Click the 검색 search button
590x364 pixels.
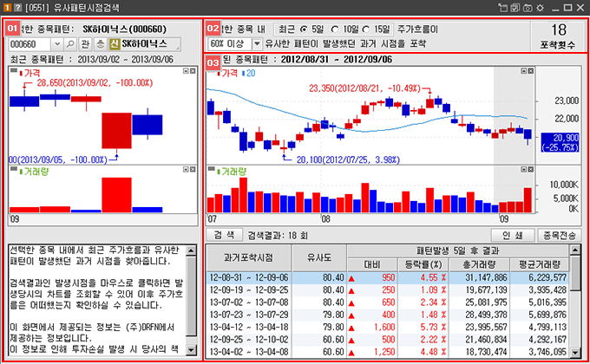tap(224, 236)
